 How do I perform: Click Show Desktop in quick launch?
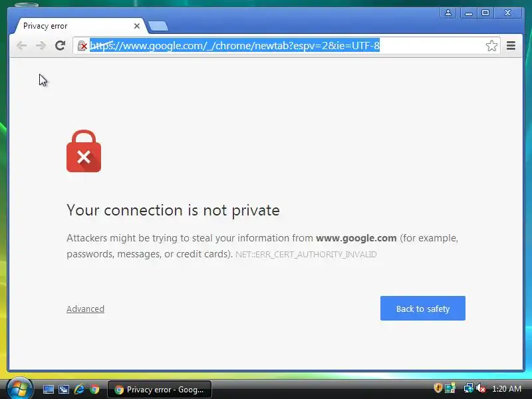[48, 389]
